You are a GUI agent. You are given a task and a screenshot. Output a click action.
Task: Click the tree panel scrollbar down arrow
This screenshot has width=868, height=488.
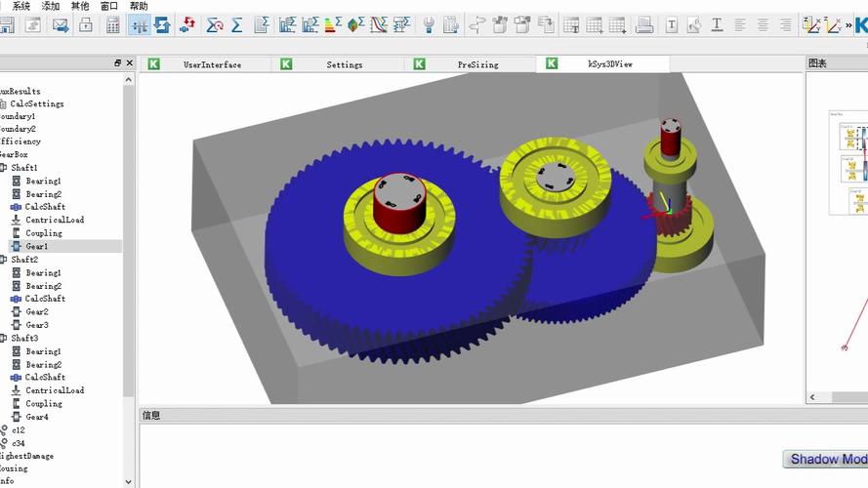pyautogui.click(x=129, y=480)
